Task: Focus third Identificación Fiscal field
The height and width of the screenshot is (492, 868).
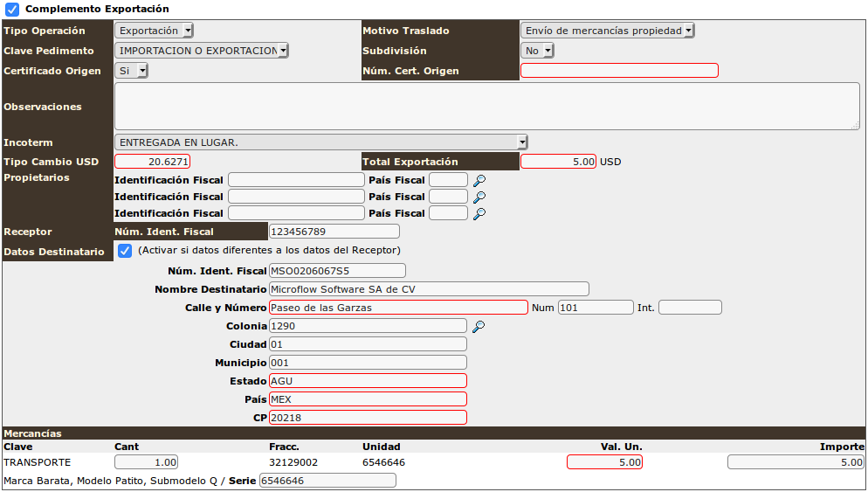Action: tap(296, 212)
